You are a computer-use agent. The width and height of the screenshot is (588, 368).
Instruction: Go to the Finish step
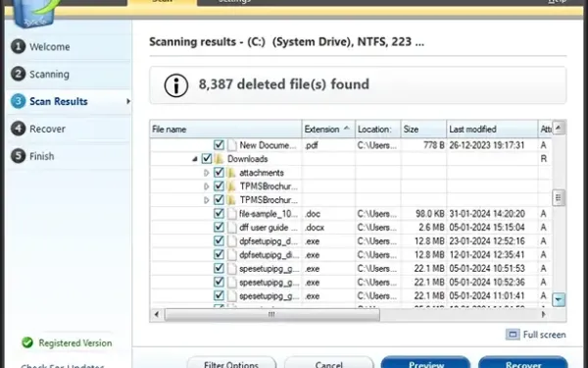click(42, 156)
